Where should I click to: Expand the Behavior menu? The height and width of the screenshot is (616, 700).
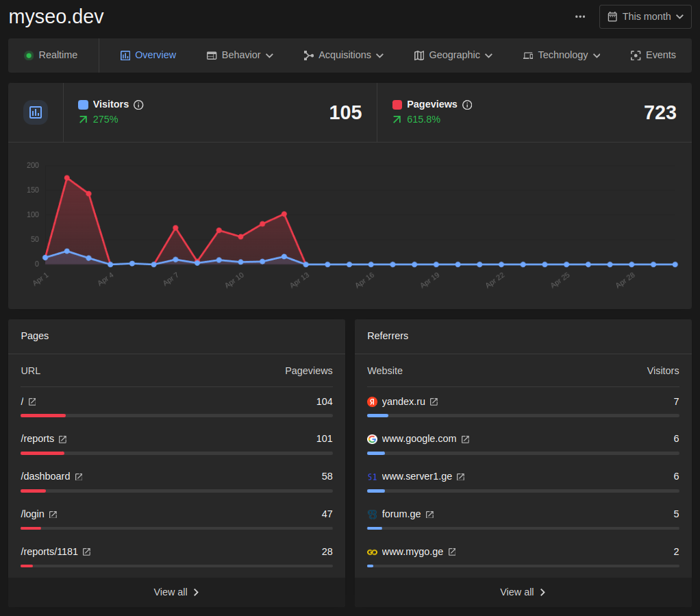[x=240, y=56]
